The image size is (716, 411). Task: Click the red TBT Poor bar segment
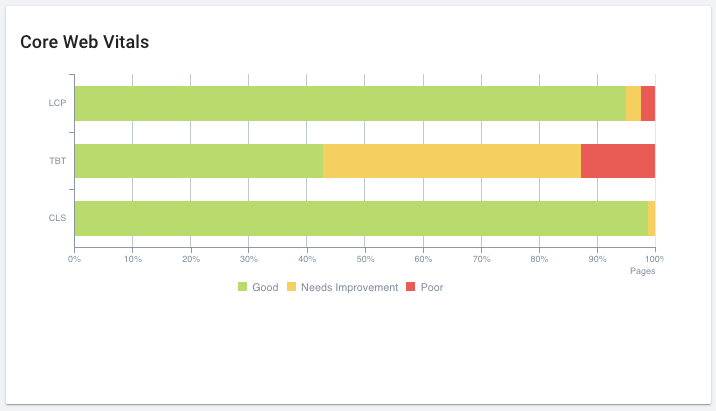click(x=618, y=161)
